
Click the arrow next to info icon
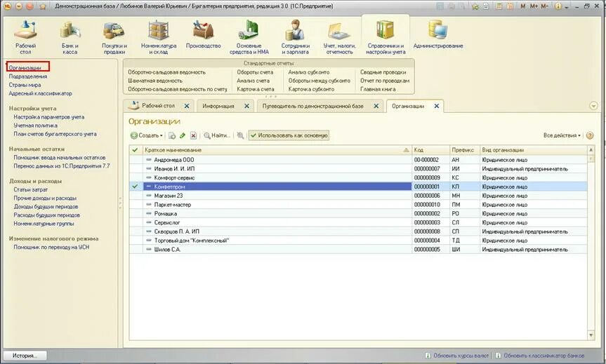567,7
